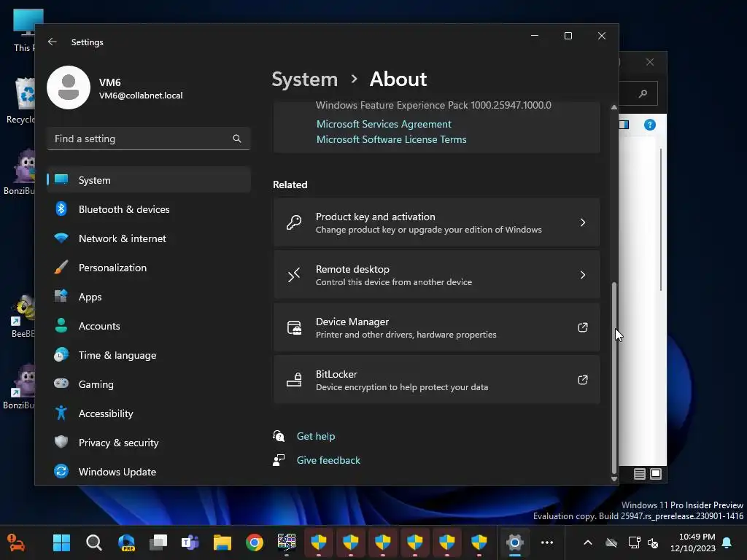Open Network & internet settings
747x560 pixels.
tap(149, 238)
